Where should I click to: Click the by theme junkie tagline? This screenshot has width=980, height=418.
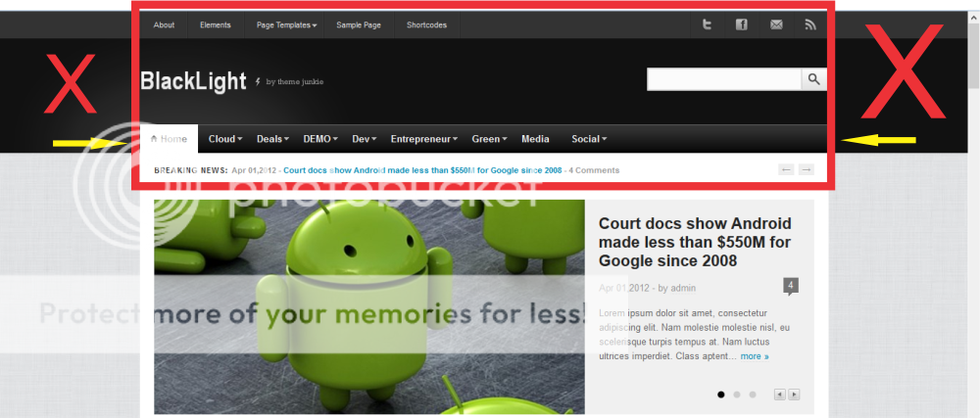294,81
